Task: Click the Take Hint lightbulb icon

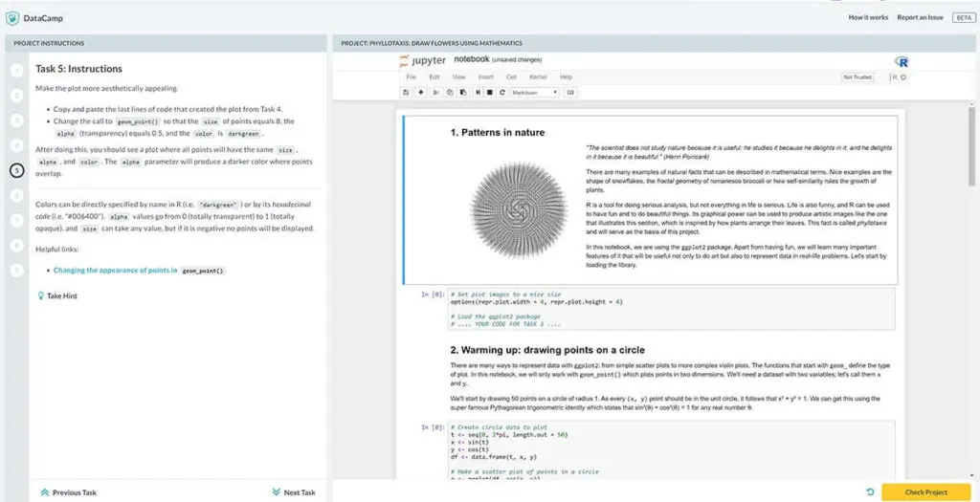Action: [x=41, y=296]
